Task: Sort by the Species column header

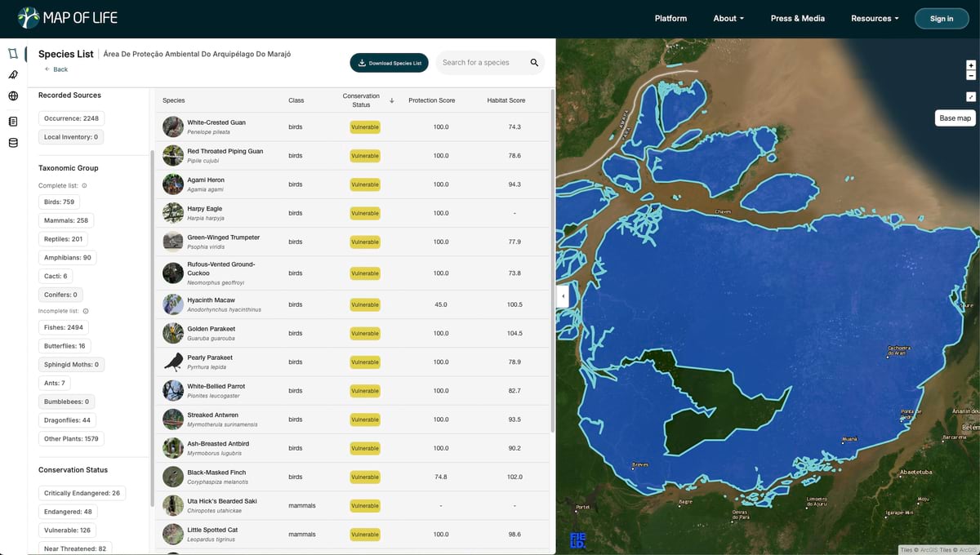Action: coord(174,100)
